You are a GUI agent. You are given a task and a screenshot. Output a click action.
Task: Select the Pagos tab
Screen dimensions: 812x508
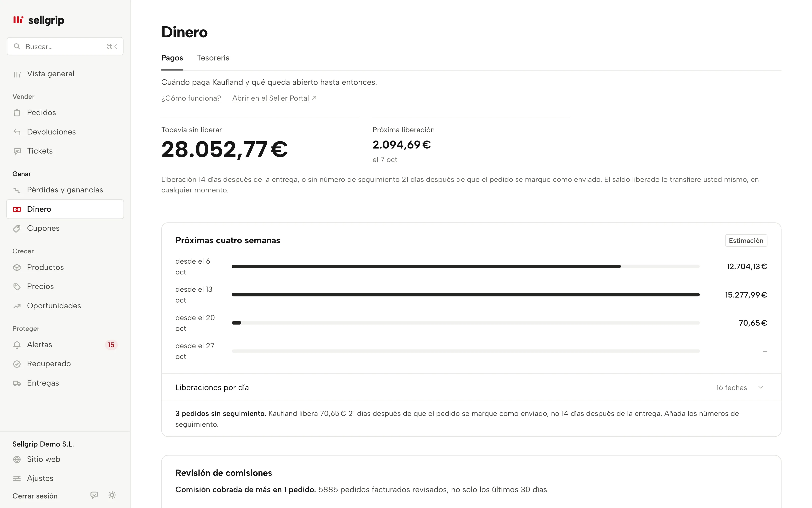pyautogui.click(x=172, y=58)
